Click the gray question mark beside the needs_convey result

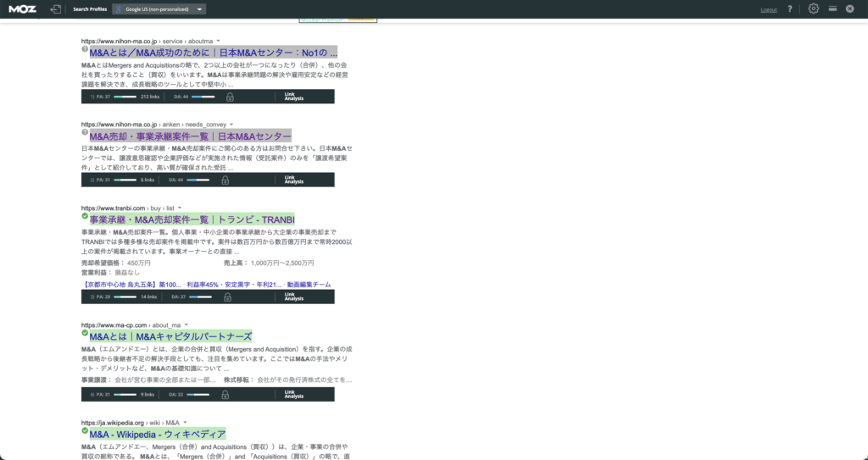click(x=85, y=132)
